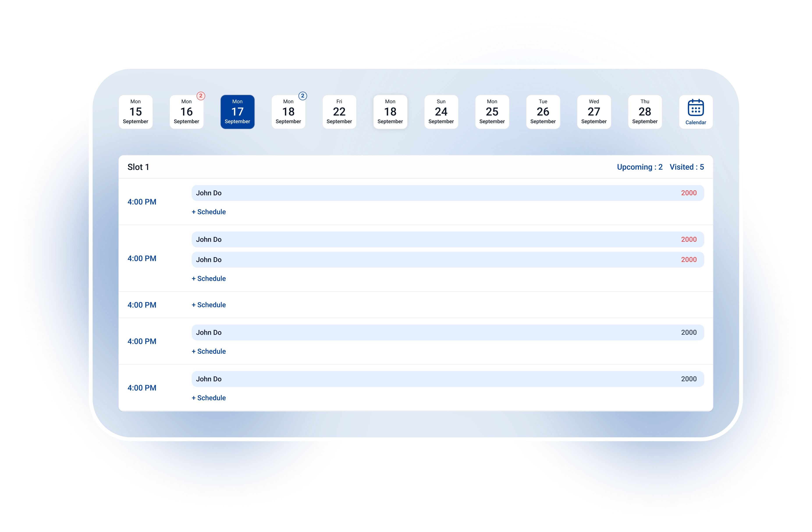Image resolution: width=812 pixels, height=532 pixels.
Task: Select the Mon 15 September date card
Action: pos(135,112)
